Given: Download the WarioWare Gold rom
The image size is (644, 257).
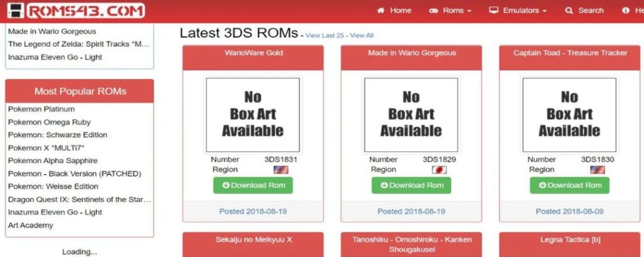Looking at the screenshot, I should coord(253,185).
